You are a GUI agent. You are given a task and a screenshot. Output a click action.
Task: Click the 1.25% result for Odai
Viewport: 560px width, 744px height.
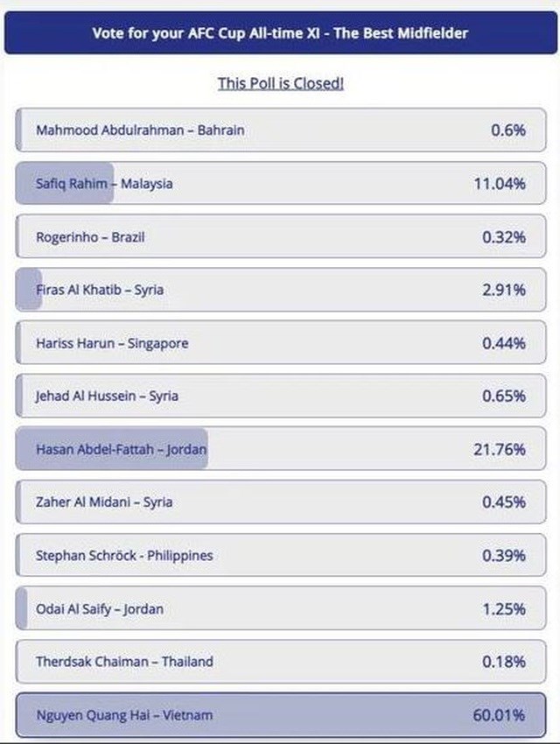tap(504, 609)
